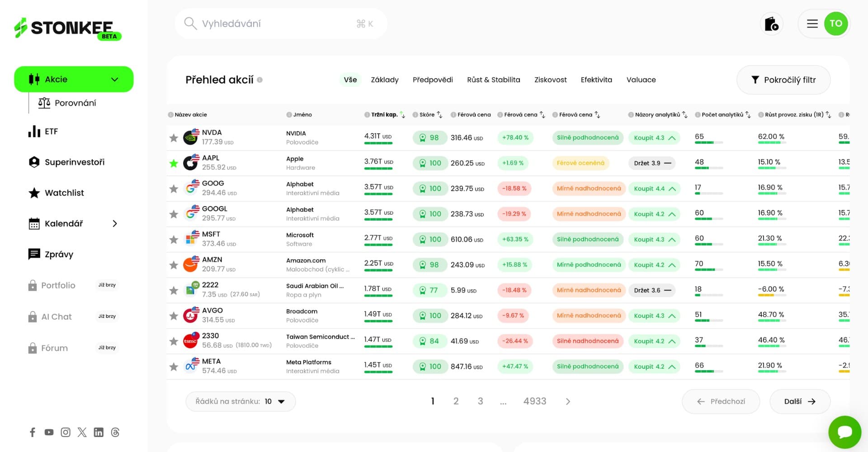Image resolution: width=868 pixels, height=452 pixels.
Task: Click the clipboard icon in header
Action: (771, 24)
